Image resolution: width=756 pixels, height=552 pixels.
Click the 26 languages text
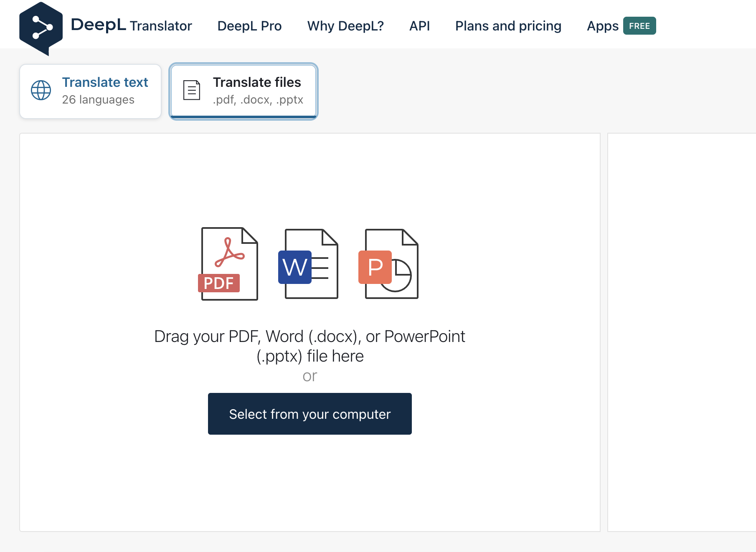[98, 99]
